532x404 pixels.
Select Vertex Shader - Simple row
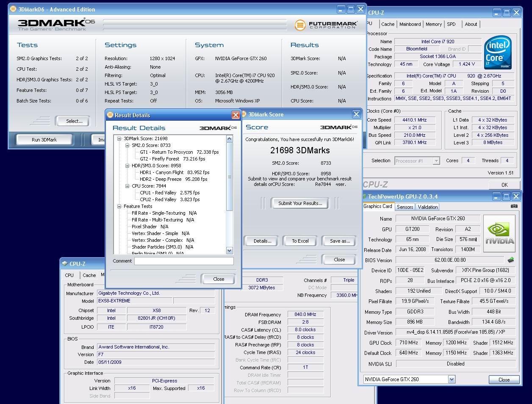[160, 233]
